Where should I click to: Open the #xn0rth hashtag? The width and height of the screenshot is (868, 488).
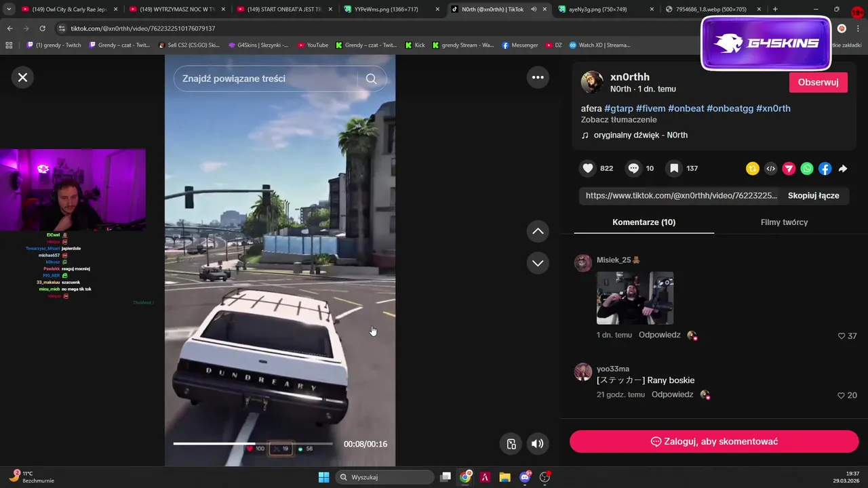tap(773, 108)
